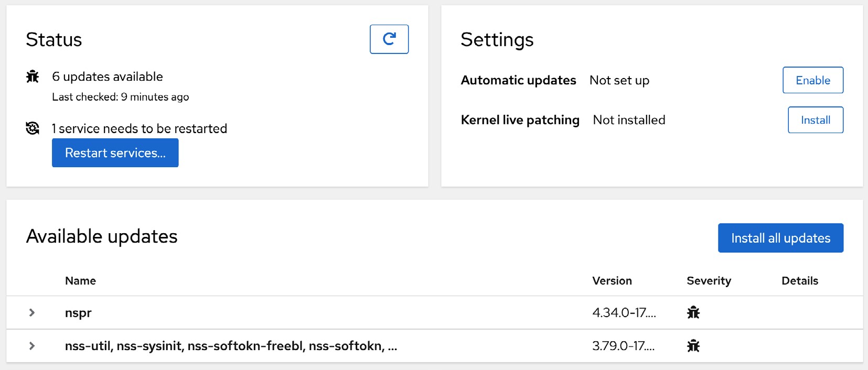
Task: Click nspr version 4.34.0-17 text
Action: tap(624, 312)
